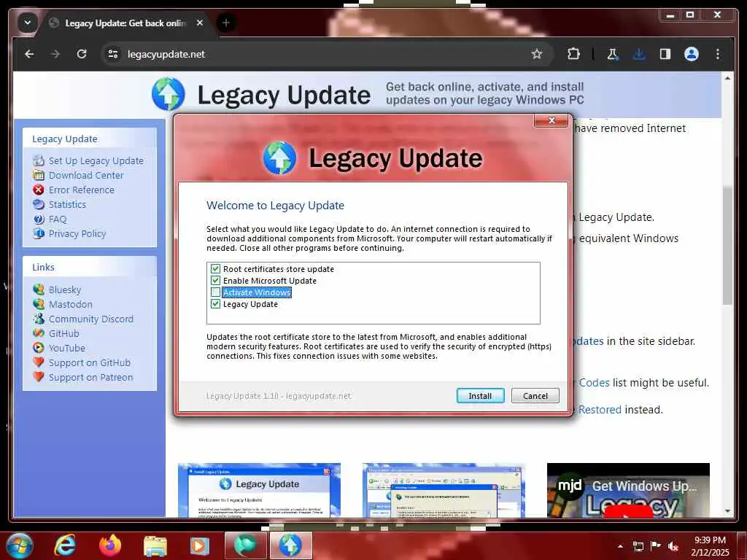Uncheck Enable Microsoft Update
This screenshot has width=747, height=560.
(215, 281)
